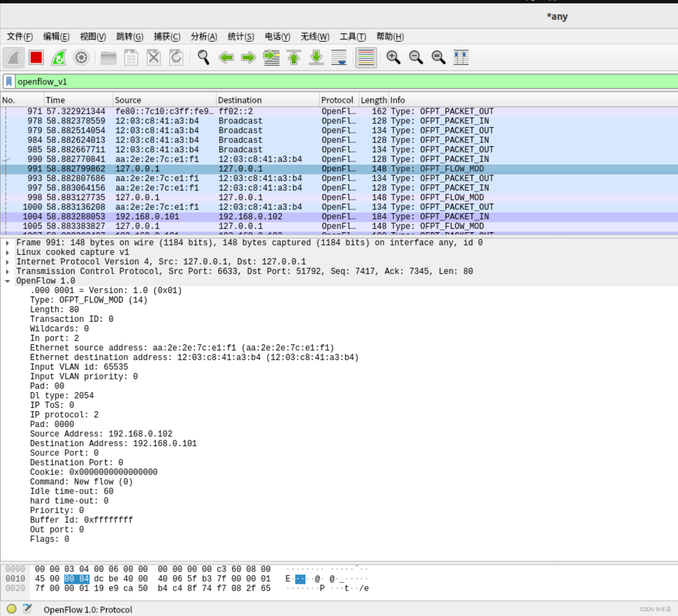Stop the running capture with red square
The width and height of the screenshot is (678, 616).
click(36, 57)
